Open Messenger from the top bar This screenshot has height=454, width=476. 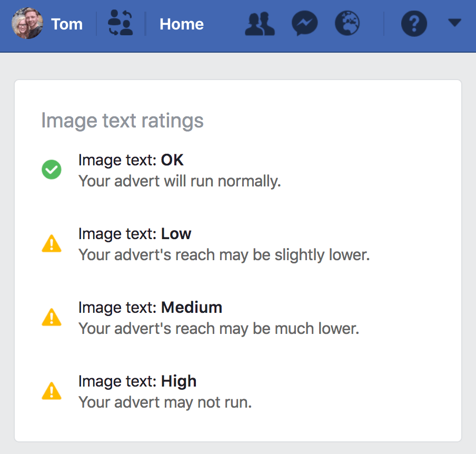coord(305,23)
